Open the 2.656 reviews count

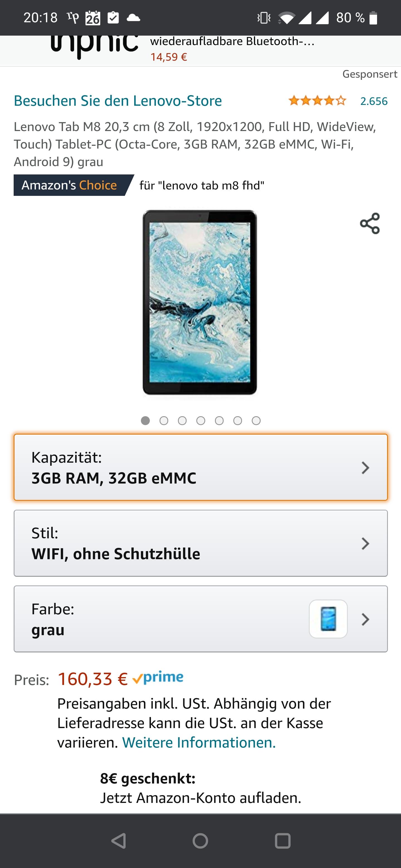tap(374, 101)
